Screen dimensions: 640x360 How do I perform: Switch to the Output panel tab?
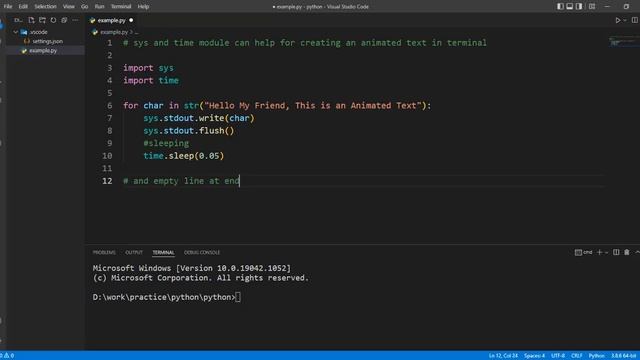click(x=134, y=252)
